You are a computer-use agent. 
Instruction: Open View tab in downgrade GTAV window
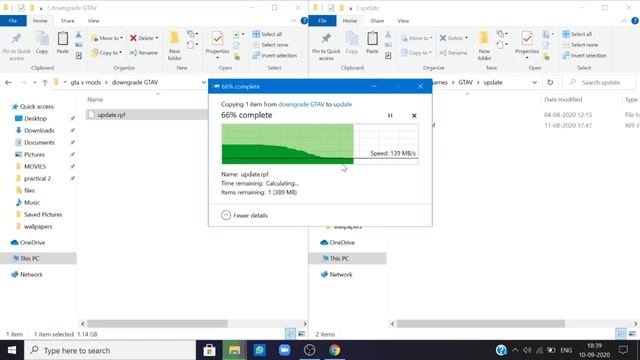(x=93, y=21)
